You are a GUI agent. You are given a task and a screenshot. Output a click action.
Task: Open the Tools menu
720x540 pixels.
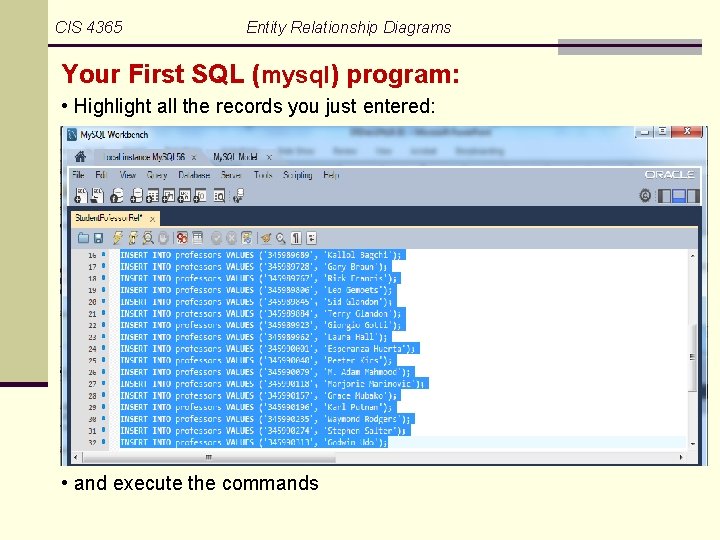click(x=263, y=175)
